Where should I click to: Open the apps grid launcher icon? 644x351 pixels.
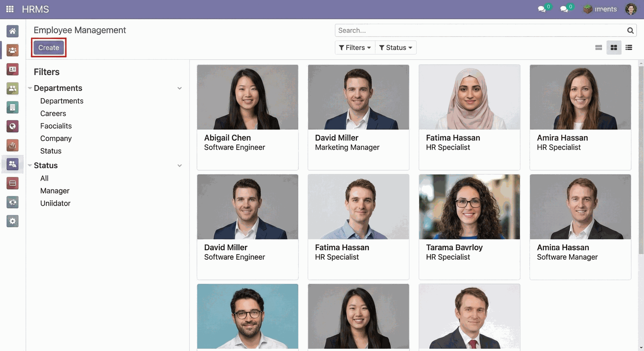[10, 9]
